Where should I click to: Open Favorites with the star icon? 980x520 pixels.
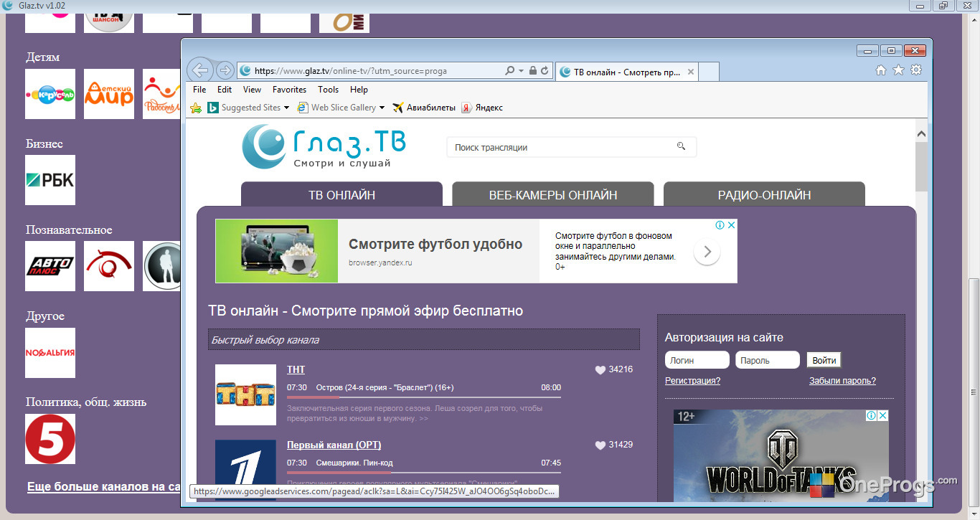pos(898,70)
